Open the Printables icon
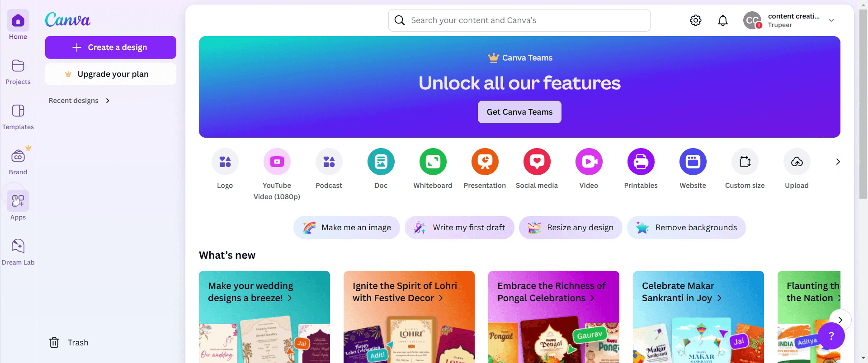868x363 pixels. [641, 162]
